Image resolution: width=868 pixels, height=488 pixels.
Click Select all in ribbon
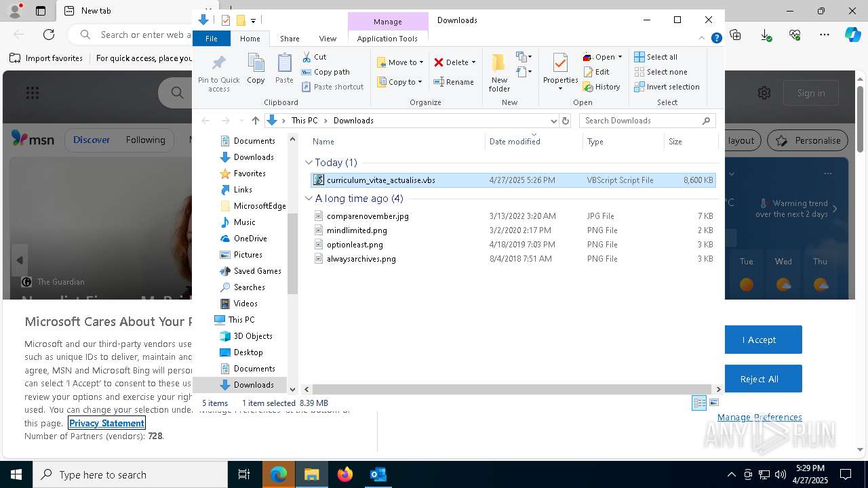coord(656,57)
